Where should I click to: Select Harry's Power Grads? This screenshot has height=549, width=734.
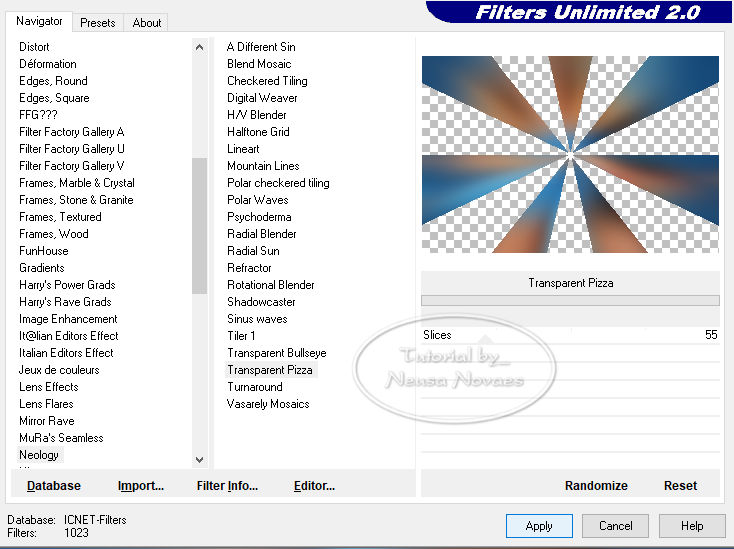pyautogui.click(x=67, y=285)
